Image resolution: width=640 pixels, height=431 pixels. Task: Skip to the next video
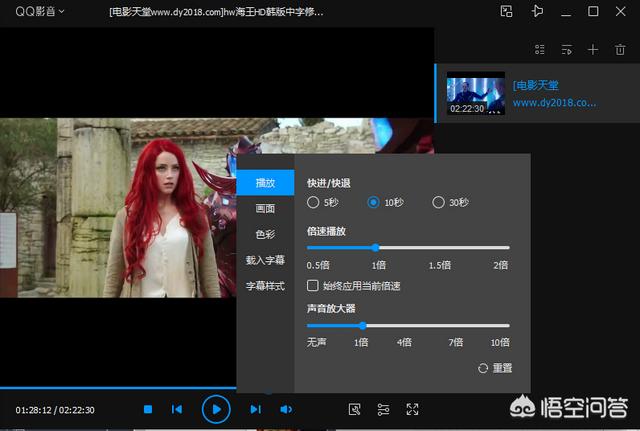click(256, 409)
